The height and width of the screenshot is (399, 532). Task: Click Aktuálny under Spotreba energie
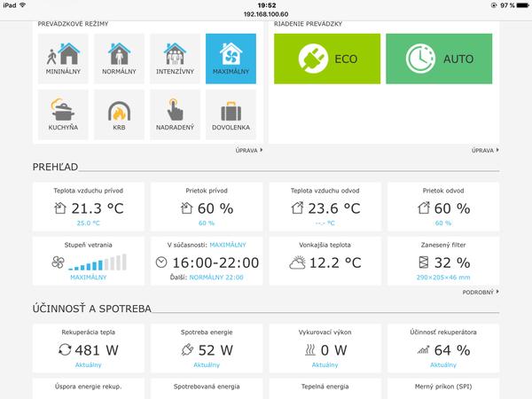point(207,364)
